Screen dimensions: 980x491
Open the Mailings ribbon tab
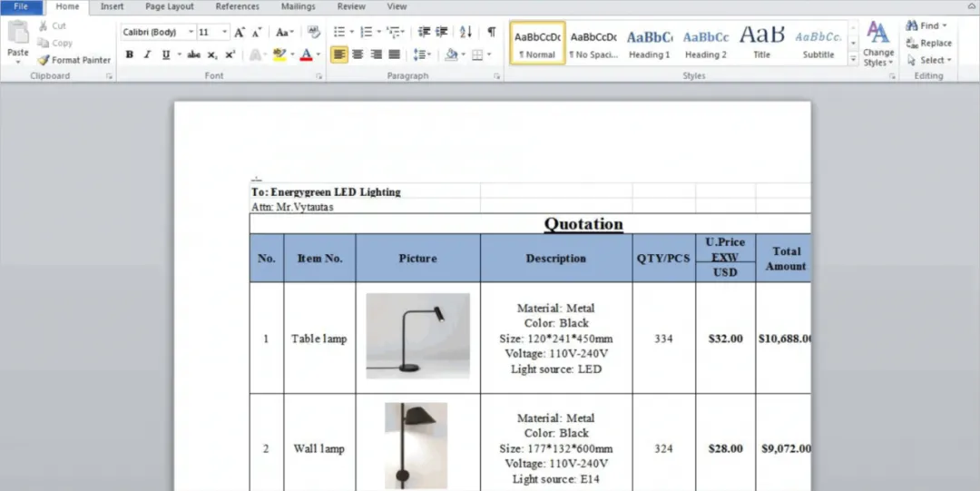coord(299,6)
